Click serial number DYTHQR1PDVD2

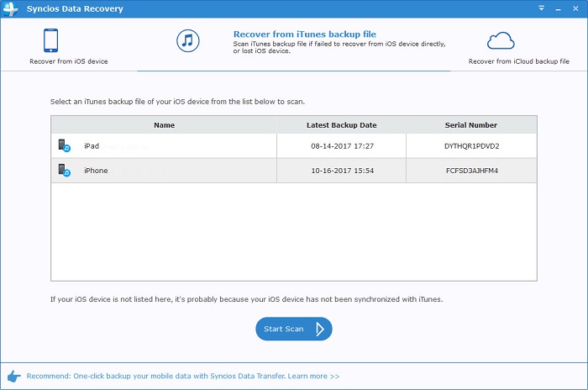coord(472,146)
